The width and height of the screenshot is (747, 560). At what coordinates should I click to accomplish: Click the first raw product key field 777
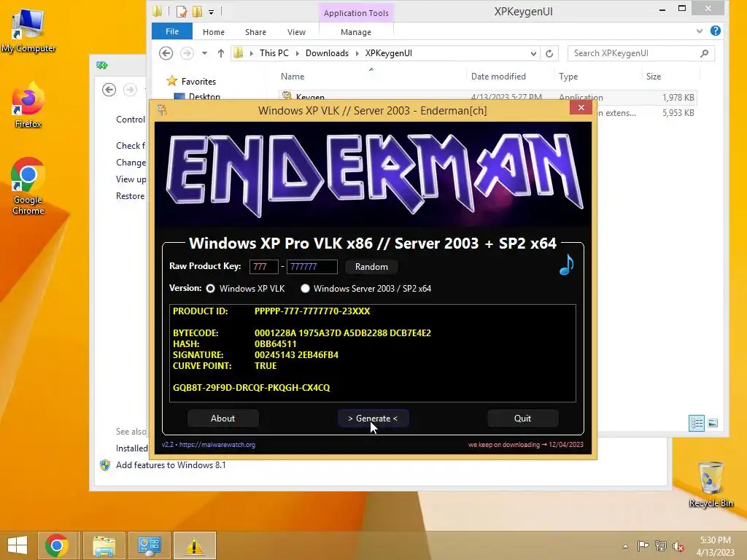click(x=263, y=267)
